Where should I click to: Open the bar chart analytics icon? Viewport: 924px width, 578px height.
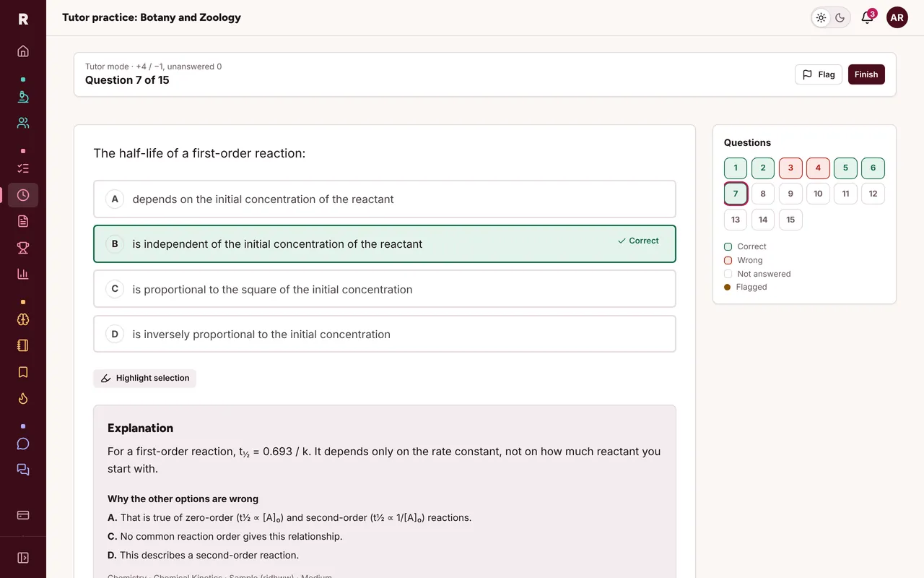pos(23,274)
